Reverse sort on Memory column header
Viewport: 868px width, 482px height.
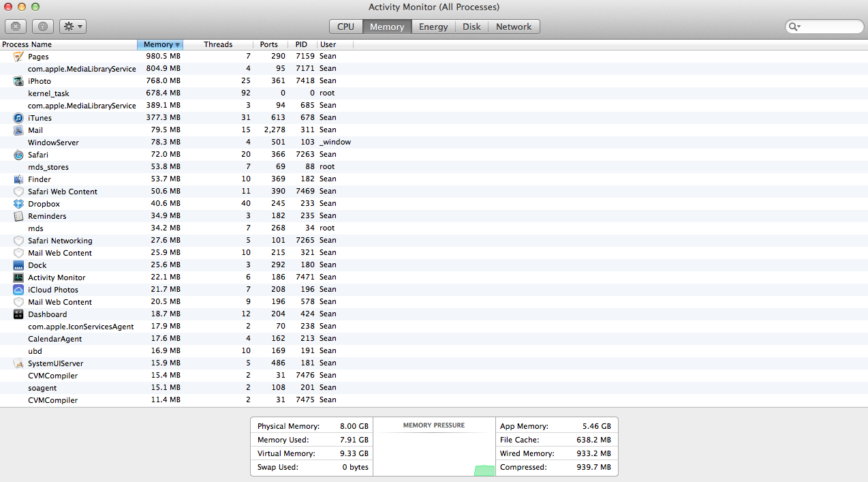point(160,44)
